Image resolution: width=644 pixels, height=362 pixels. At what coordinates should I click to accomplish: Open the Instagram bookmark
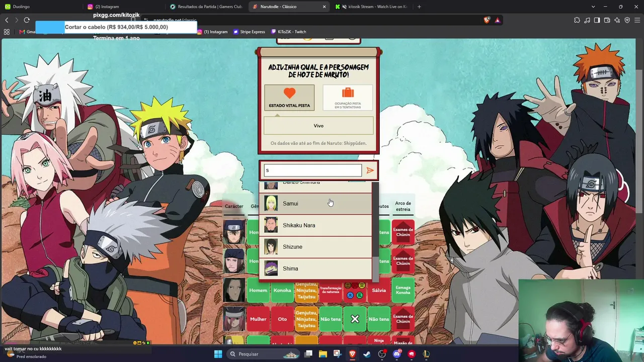[x=212, y=32]
